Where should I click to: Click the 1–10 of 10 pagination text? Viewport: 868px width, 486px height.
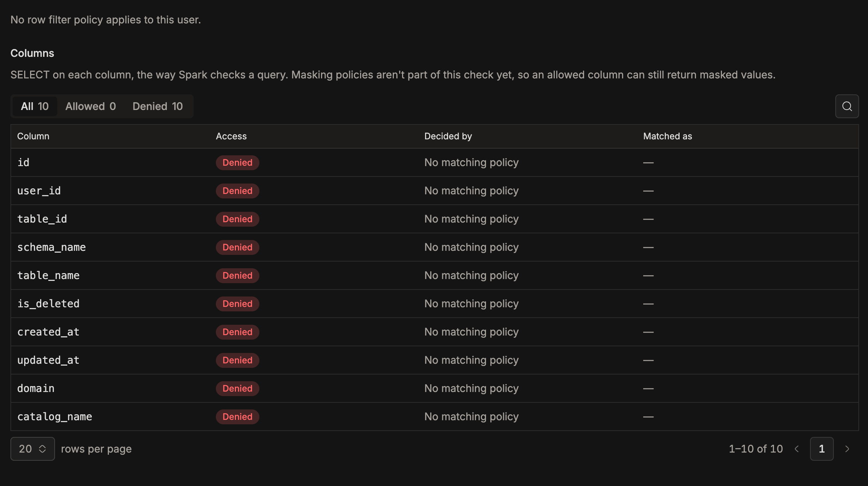coord(756,449)
